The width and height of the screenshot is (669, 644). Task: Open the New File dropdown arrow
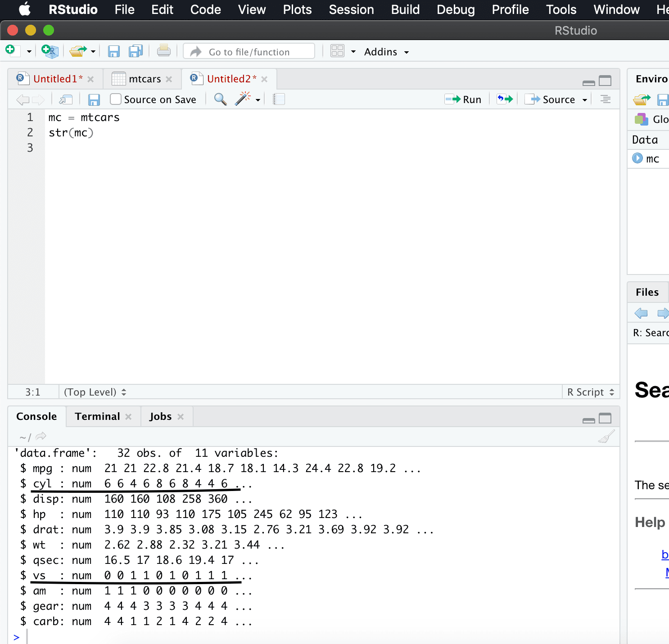tap(29, 52)
